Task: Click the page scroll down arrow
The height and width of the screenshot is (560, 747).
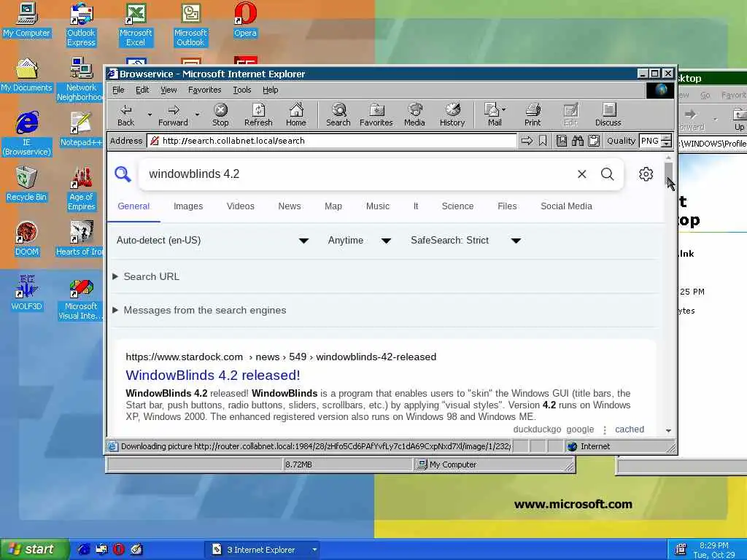Action: (668, 430)
